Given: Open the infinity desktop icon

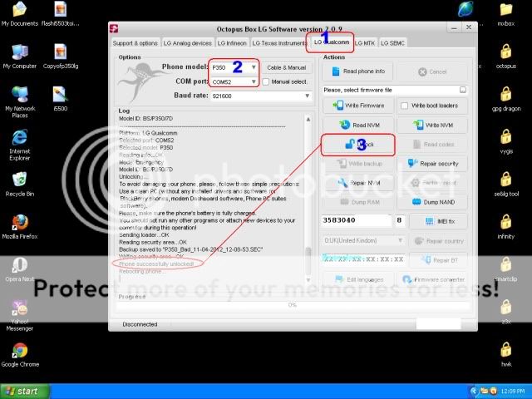Looking at the screenshot, I should [x=506, y=227].
